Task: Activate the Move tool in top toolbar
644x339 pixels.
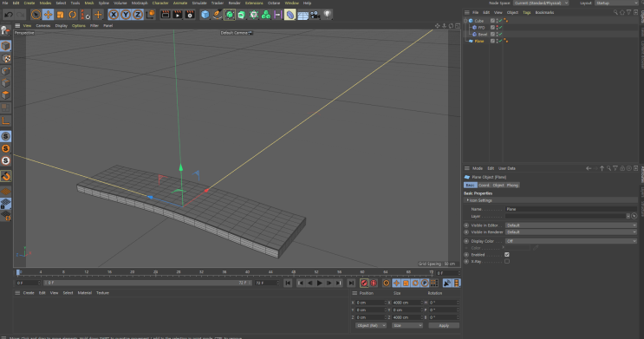Action: coord(48,16)
